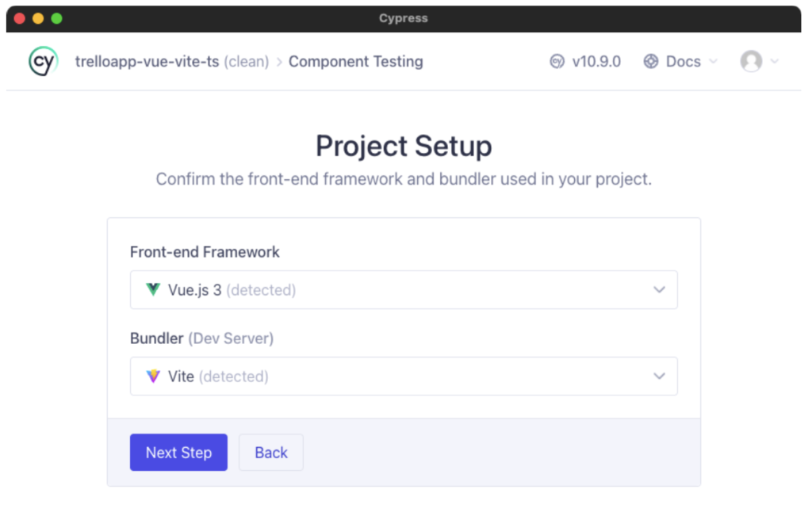
Task: Click the Cypress logo in the top left
Action: click(43, 61)
